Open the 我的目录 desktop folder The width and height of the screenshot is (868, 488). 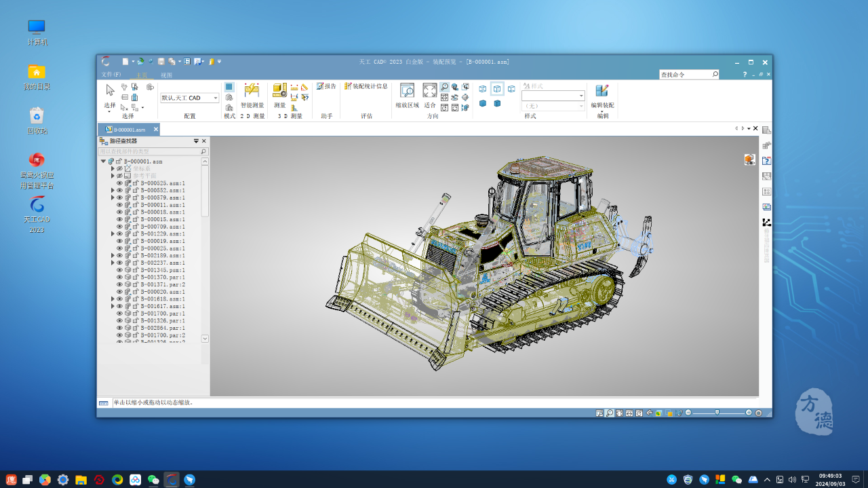coord(37,77)
